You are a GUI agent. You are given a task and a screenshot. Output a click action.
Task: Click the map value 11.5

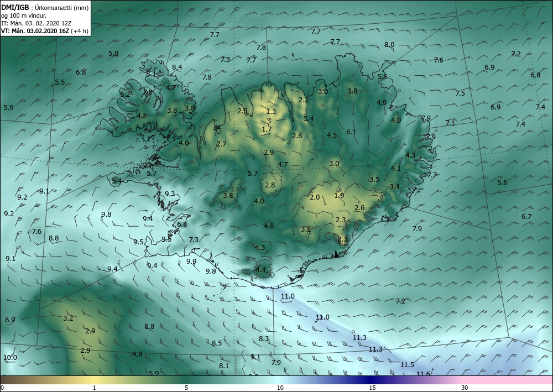pos(407,365)
